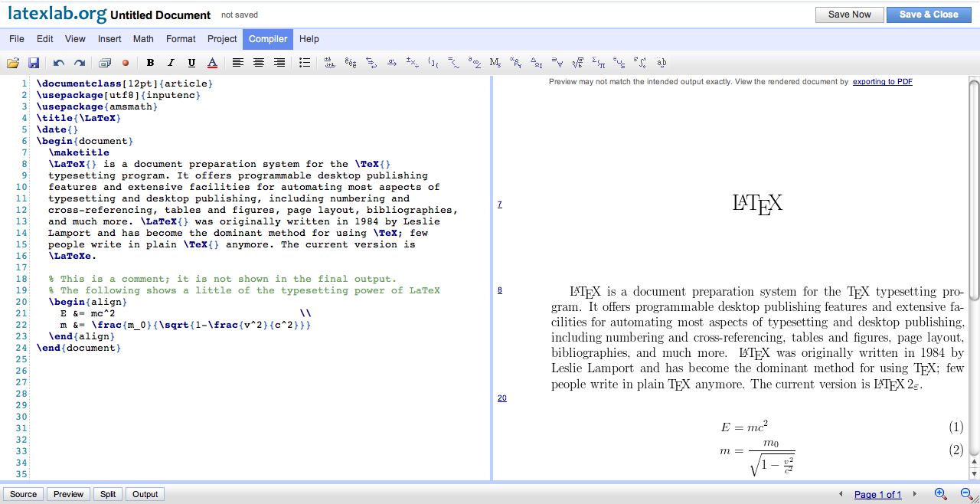
Task: Jump to source line 20 link
Action: (x=502, y=398)
